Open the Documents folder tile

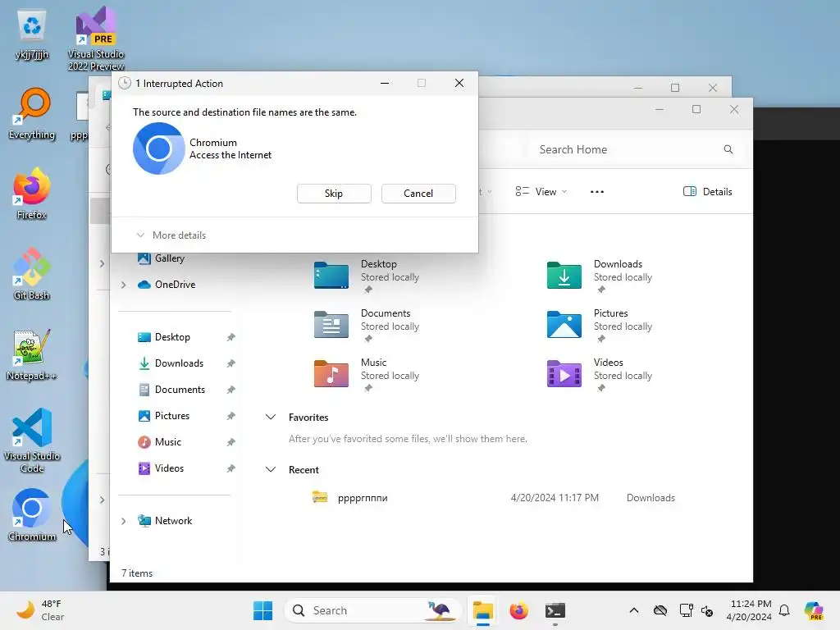pos(367,325)
